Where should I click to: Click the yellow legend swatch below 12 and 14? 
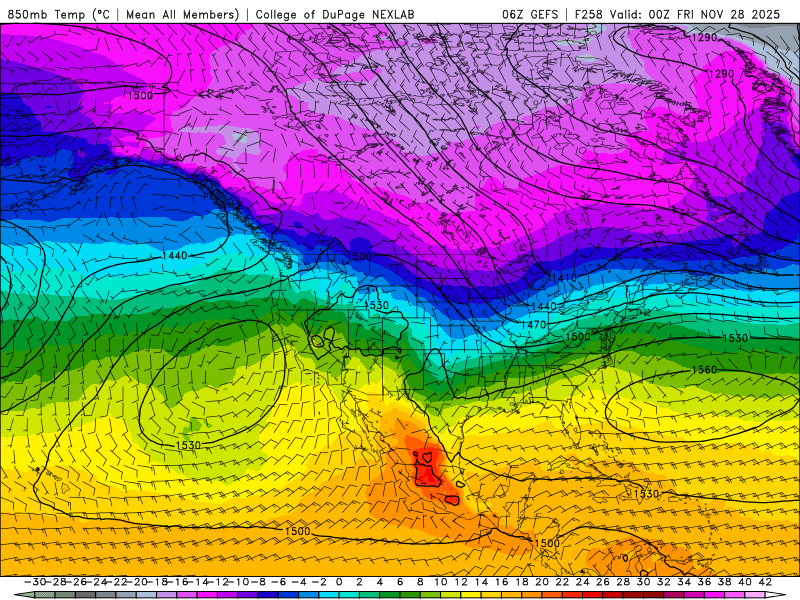coord(471,595)
